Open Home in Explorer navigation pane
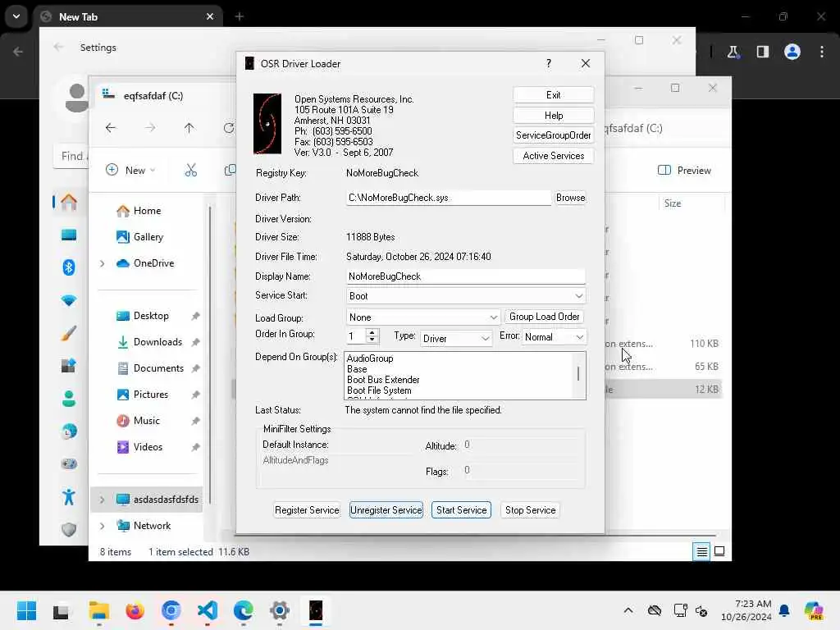This screenshot has height=630, width=840. (x=139, y=211)
